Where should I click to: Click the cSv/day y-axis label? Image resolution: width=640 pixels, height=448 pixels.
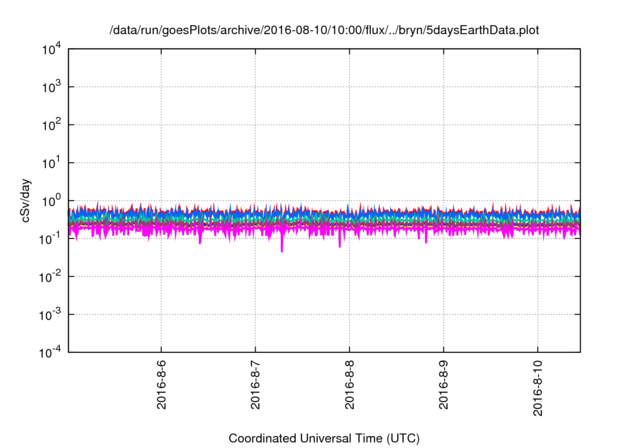pyautogui.click(x=26, y=200)
